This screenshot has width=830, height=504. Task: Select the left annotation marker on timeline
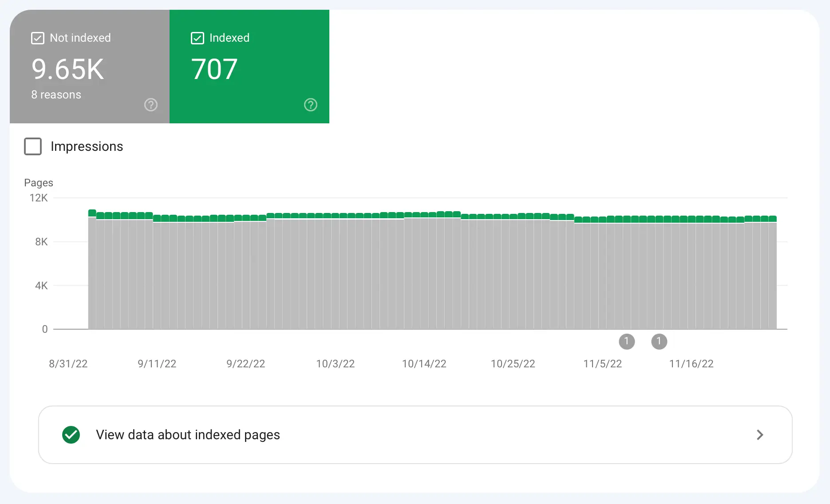627,341
